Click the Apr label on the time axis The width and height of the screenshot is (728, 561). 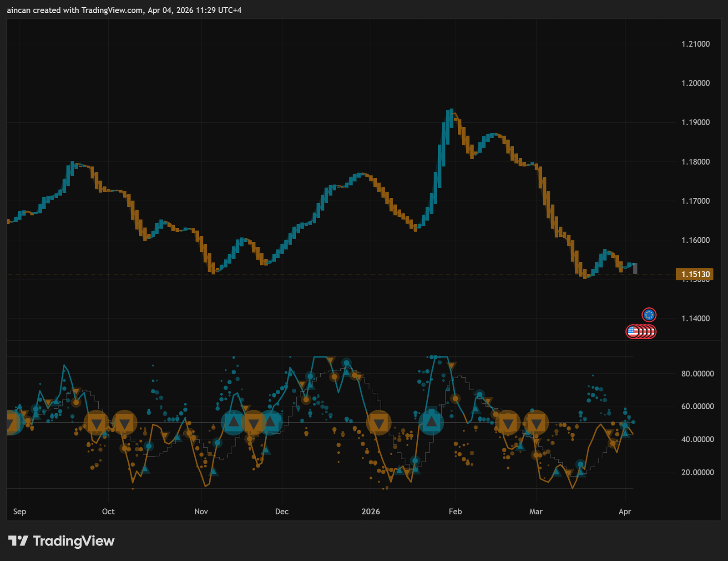point(625,511)
